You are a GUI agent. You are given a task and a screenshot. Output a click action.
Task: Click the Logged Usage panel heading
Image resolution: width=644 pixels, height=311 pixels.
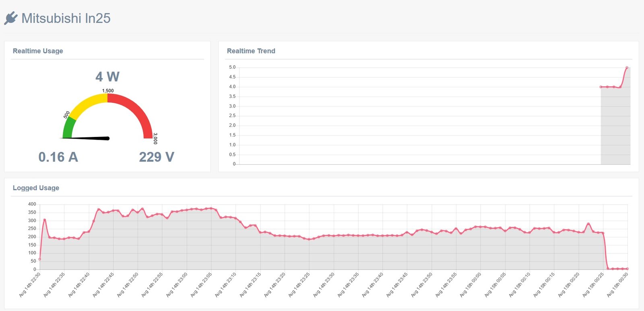click(x=36, y=188)
